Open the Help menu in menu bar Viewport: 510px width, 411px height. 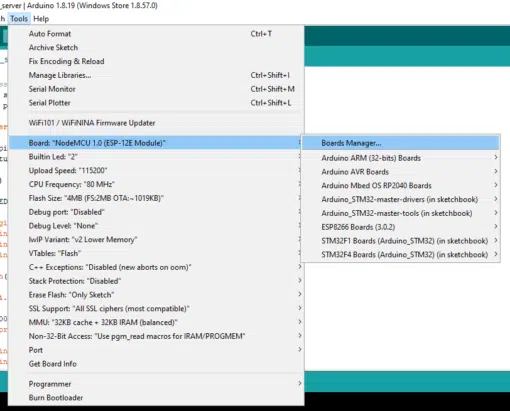click(41, 19)
